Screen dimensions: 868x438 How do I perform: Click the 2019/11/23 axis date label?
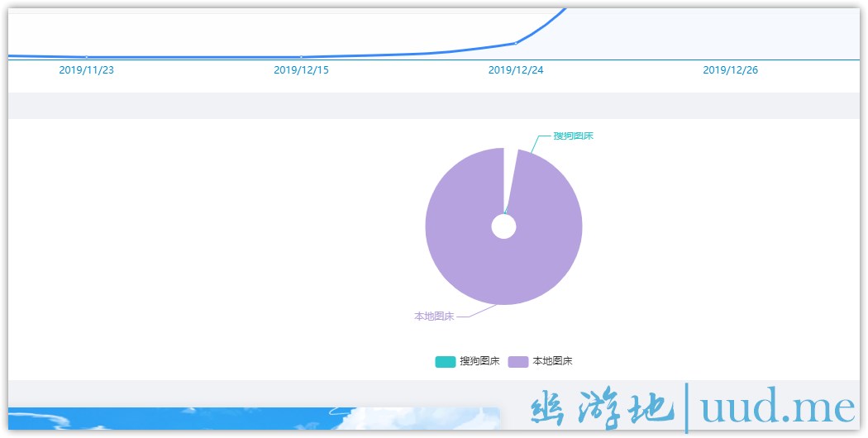point(87,70)
